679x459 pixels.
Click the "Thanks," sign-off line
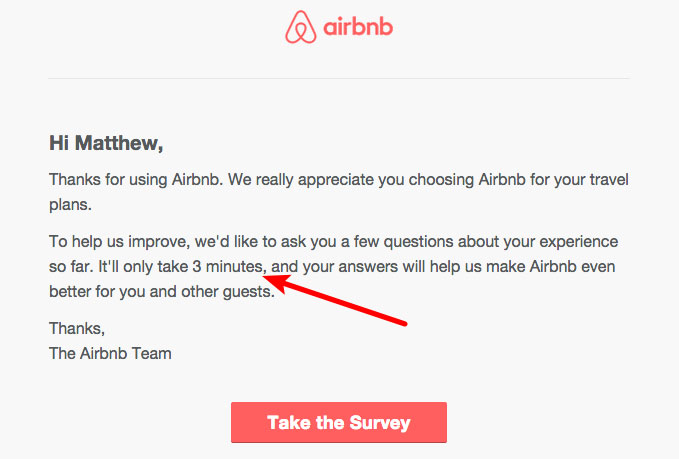click(76, 328)
